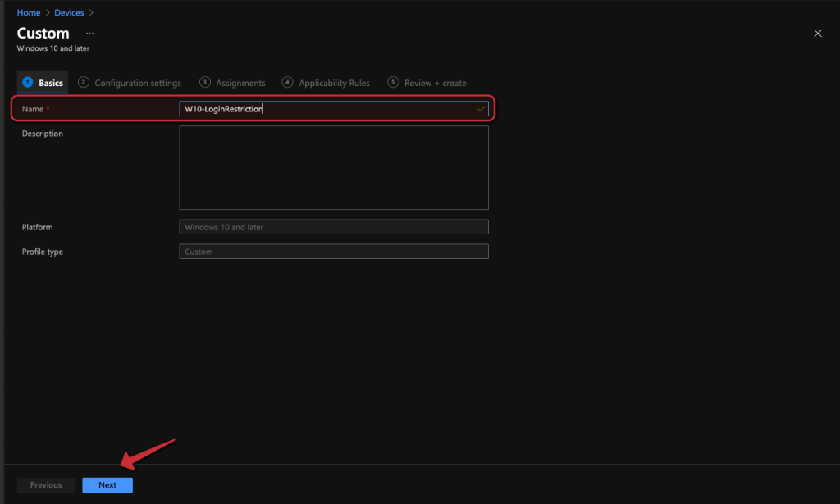Click the validation checkmark in Name field
The height and width of the screenshot is (504, 840).
[x=481, y=109]
